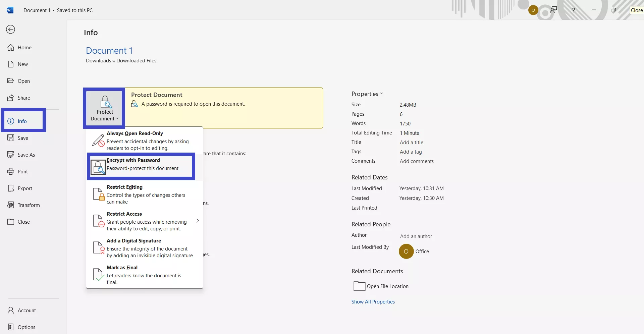
Task: Click the Print icon in sidebar
Action: coord(11,172)
